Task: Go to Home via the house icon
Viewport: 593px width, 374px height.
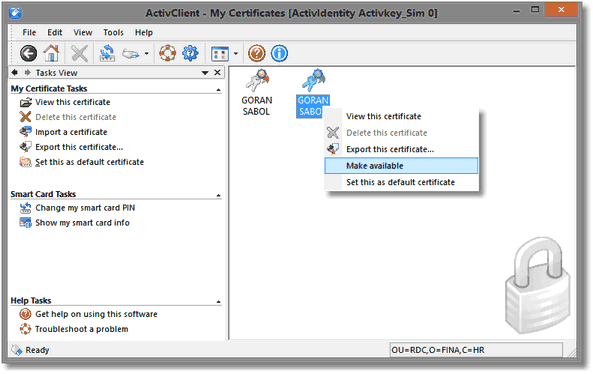Action: pyautogui.click(x=51, y=53)
